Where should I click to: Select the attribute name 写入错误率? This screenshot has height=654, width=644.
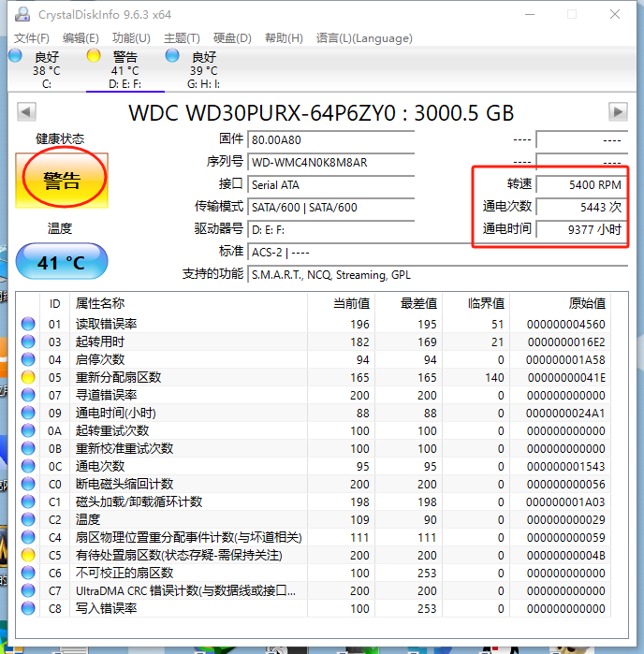pos(106,608)
